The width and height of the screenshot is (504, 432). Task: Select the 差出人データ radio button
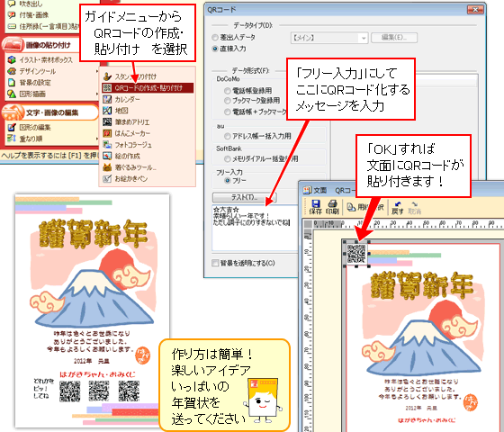(x=215, y=37)
